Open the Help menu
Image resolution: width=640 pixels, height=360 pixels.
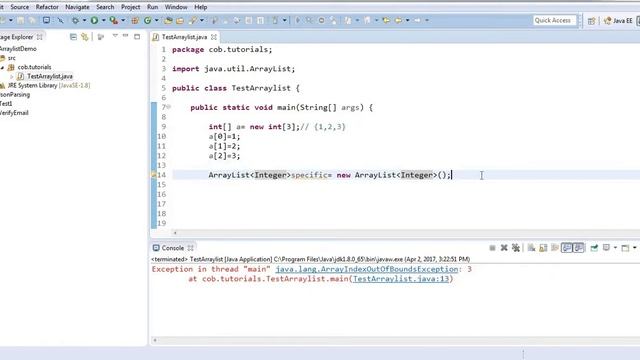point(200,7)
